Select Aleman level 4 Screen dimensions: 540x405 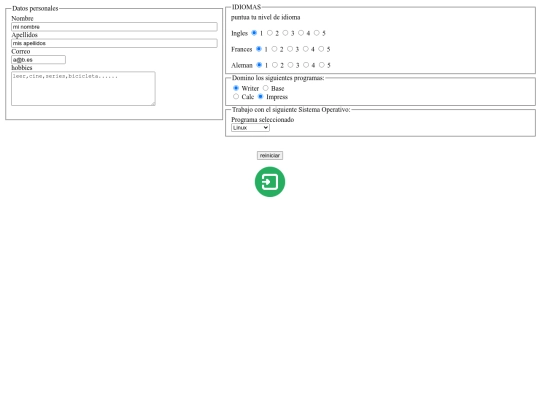pyautogui.click(x=306, y=65)
